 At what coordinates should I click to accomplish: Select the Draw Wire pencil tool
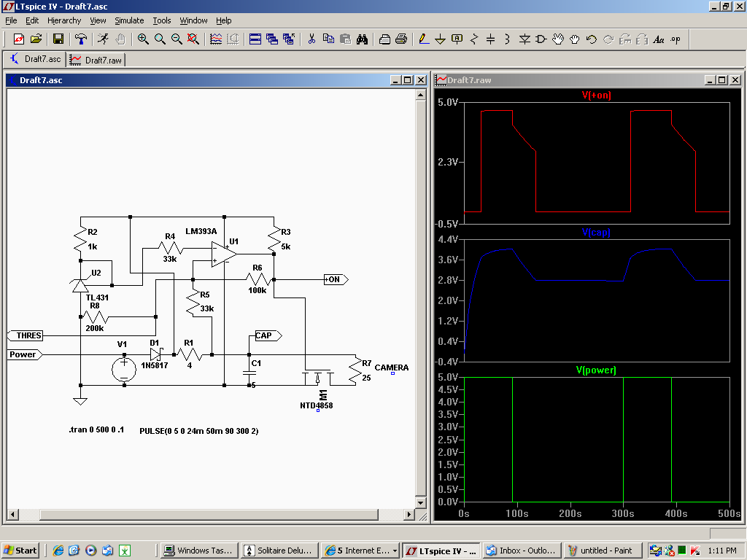pyautogui.click(x=424, y=39)
